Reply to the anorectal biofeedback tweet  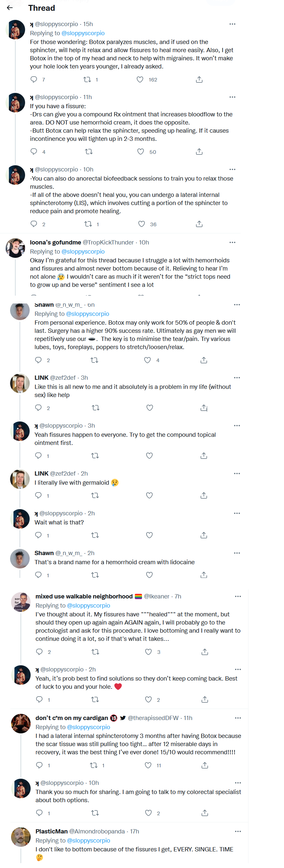(x=34, y=224)
